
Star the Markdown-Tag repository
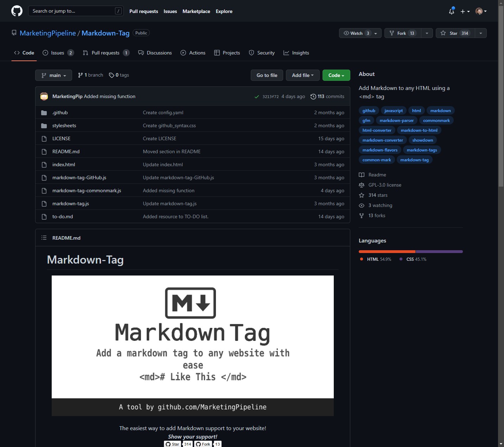454,33
